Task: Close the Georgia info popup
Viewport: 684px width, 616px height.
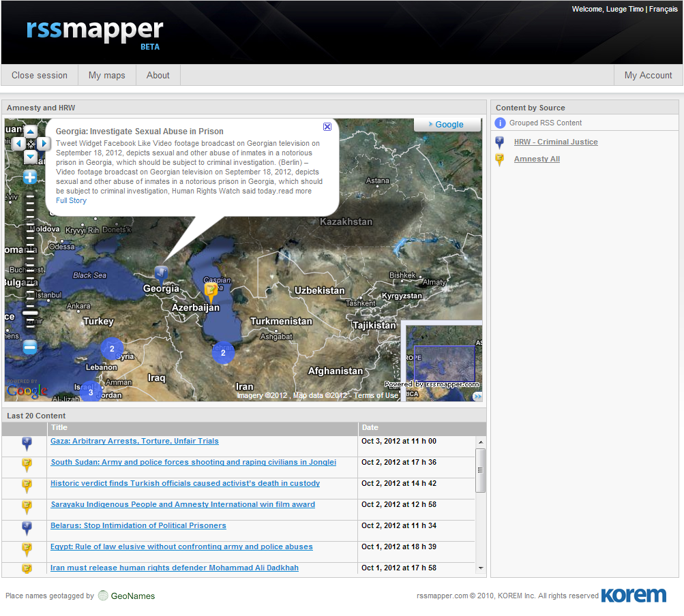Action: coord(327,127)
